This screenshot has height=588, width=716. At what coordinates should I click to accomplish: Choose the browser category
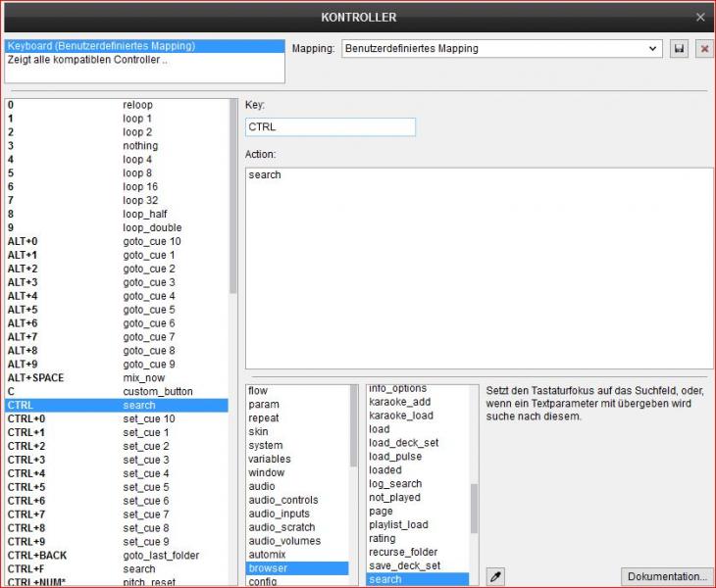click(297, 568)
